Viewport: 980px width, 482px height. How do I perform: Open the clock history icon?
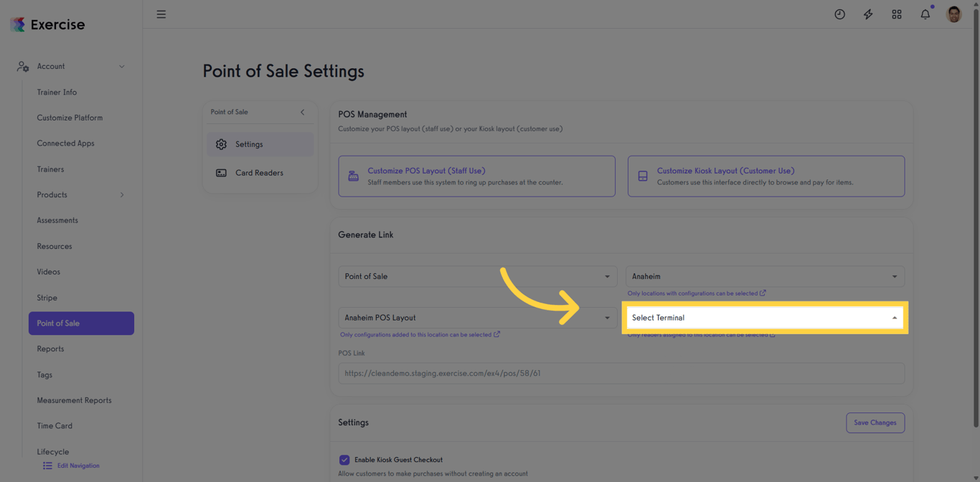839,14
